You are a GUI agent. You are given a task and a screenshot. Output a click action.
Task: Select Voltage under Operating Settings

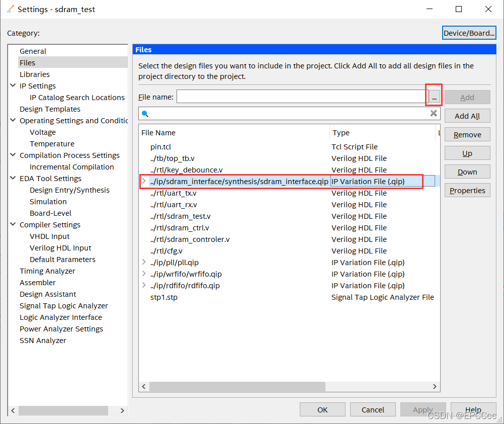[x=42, y=132]
